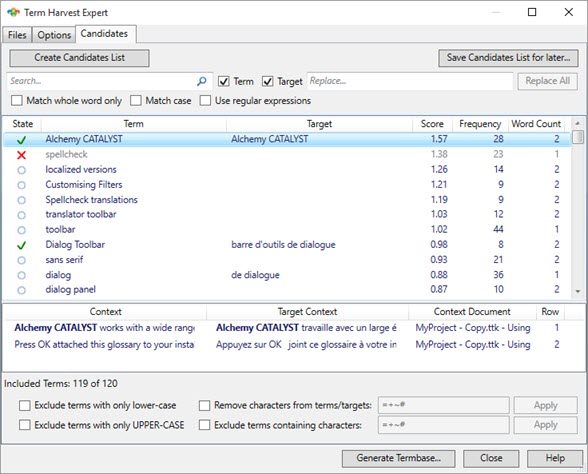Switch to the Options tab
The height and width of the screenshot is (474, 588).
(x=54, y=35)
